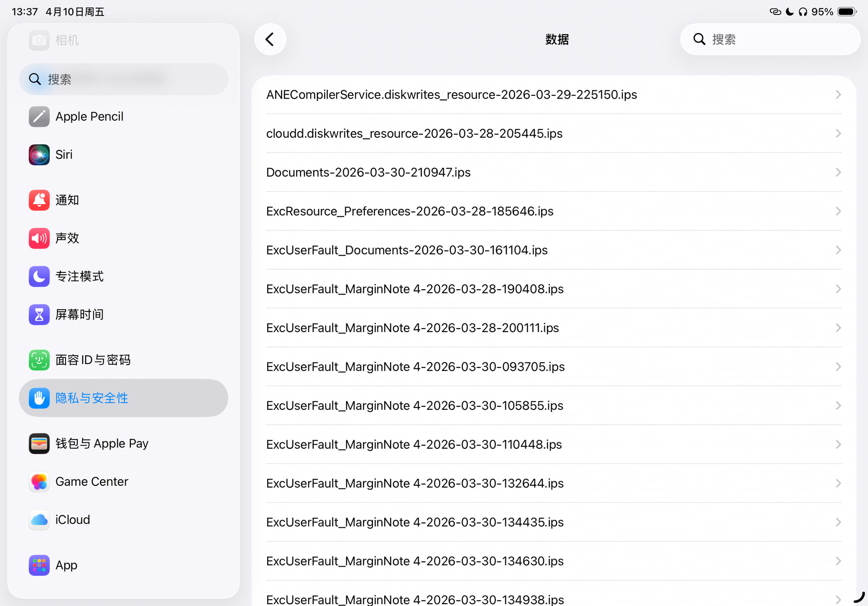
Task: Open 声效 speaker icon
Action: tap(39, 238)
